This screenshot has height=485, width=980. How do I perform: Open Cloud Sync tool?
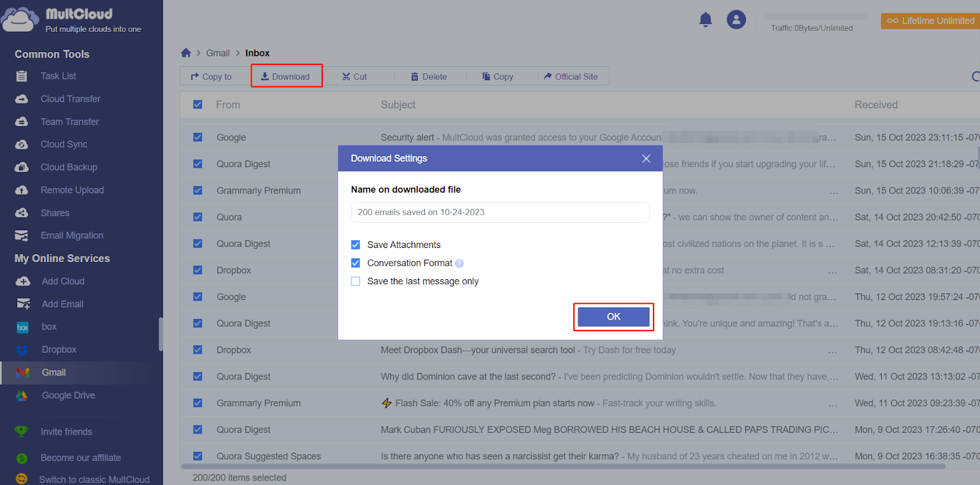[64, 145]
